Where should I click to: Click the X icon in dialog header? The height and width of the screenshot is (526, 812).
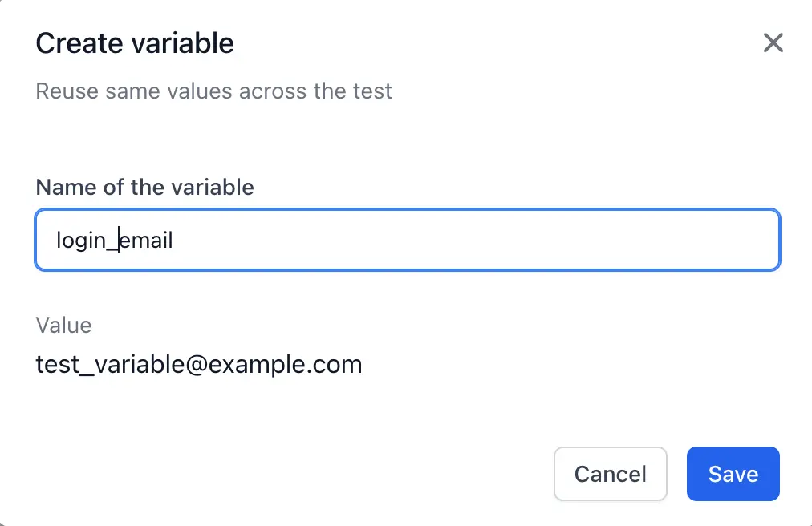point(773,42)
